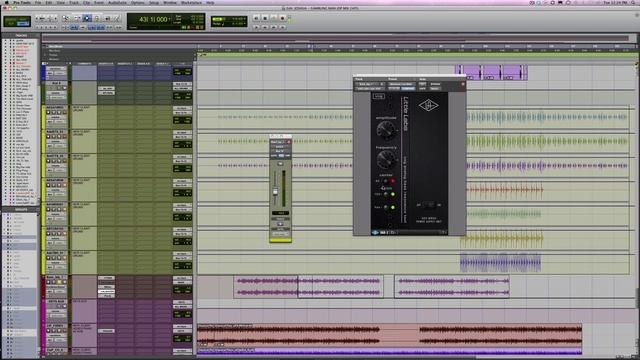
Task: Mute the first green audio track
Action: (x=64, y=113)
